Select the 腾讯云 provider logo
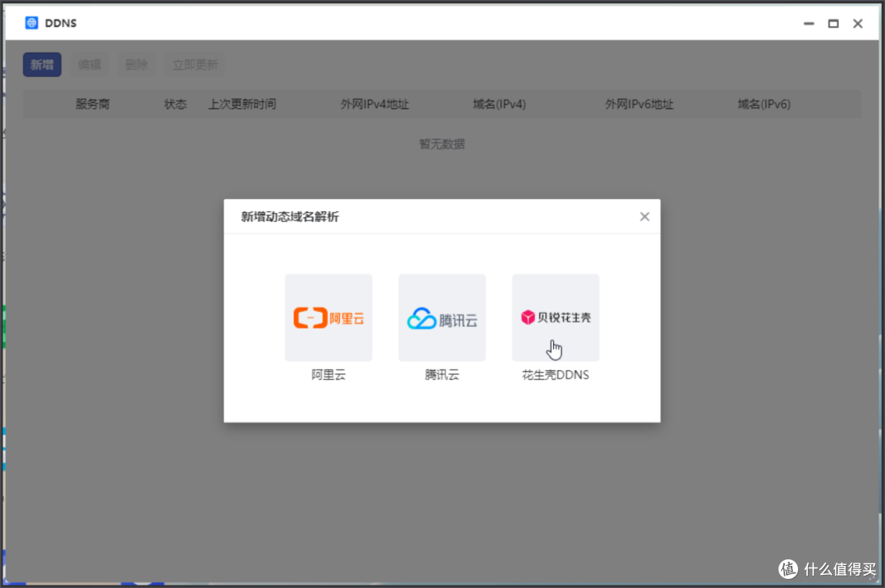885x588 pixels. (442, 317)
